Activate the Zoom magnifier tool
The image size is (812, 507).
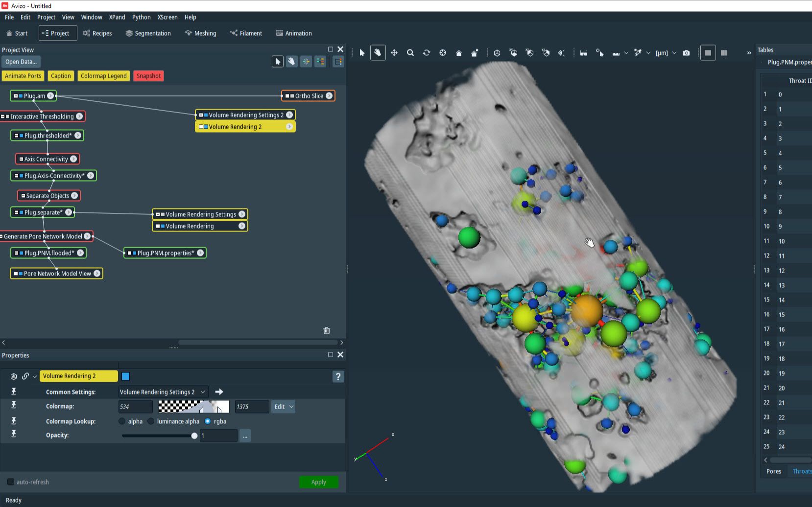point(410,53)
